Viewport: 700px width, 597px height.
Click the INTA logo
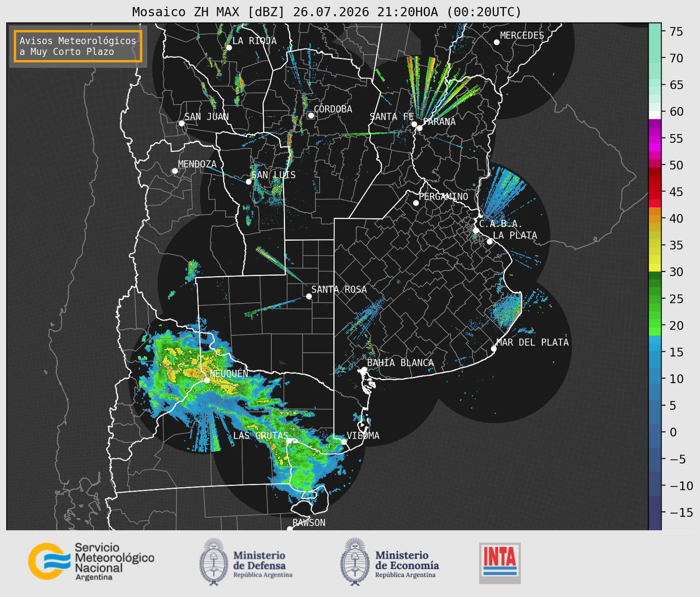click(500, 563)
